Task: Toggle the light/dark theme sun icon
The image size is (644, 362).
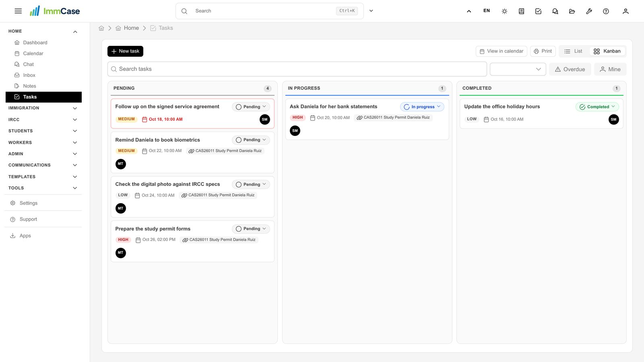Action: (504, 11)
